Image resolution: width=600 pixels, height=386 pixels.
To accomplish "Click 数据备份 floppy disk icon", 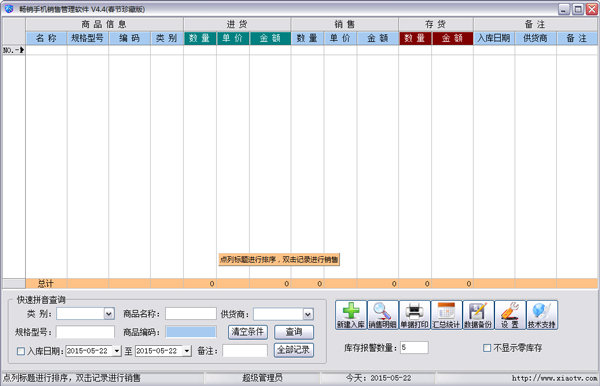I will (478, 315).
